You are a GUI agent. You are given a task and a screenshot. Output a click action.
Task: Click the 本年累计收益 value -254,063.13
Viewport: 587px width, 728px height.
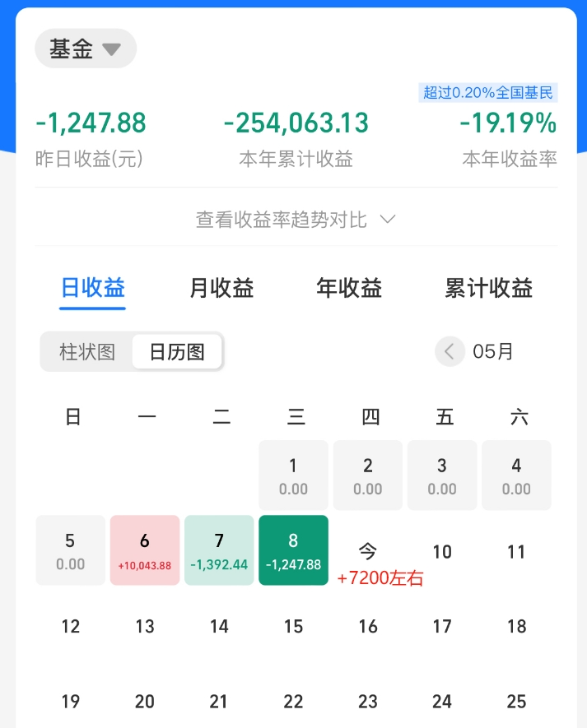(x=296, y=123)
